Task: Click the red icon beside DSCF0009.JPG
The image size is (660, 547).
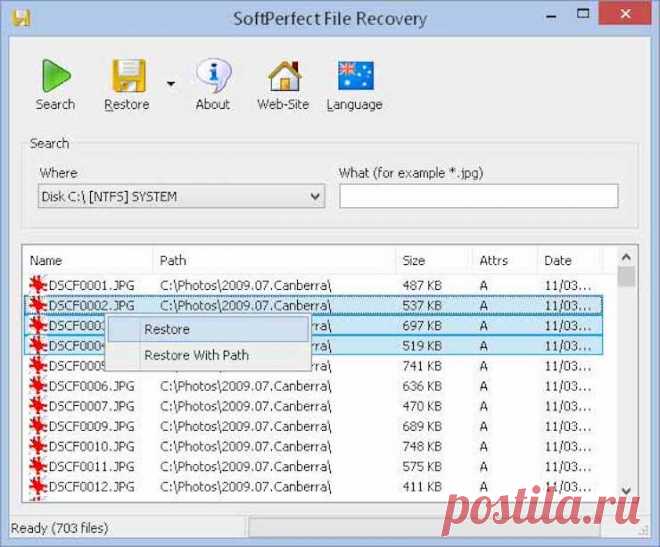Action: (38, 425)
